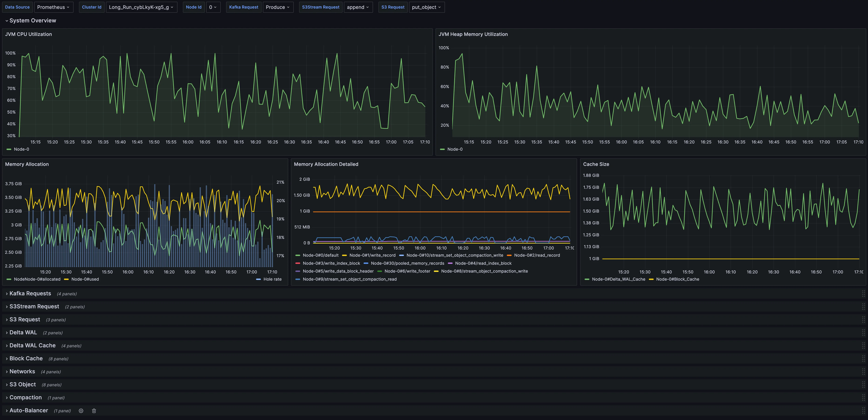Open Auto-Balancer row settings gear
Screen dimensions: 868x420
click(81, 411)
